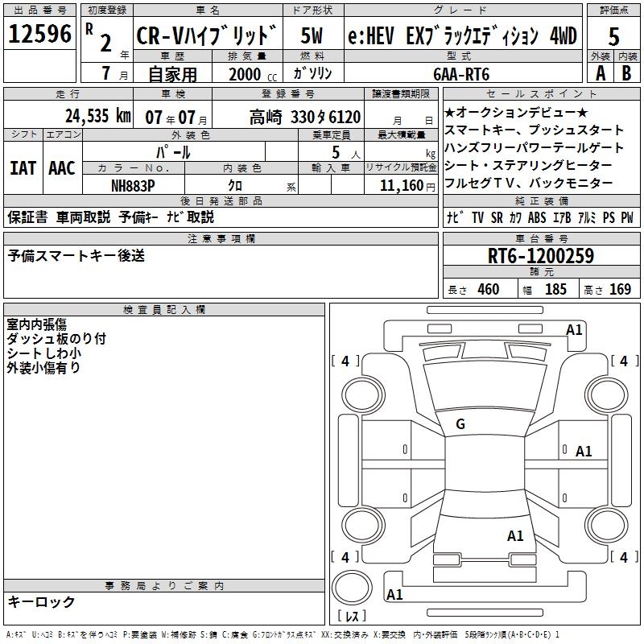
Task: Click the A1 mark beside the rear bumper
Action: (x=394, y=595)
